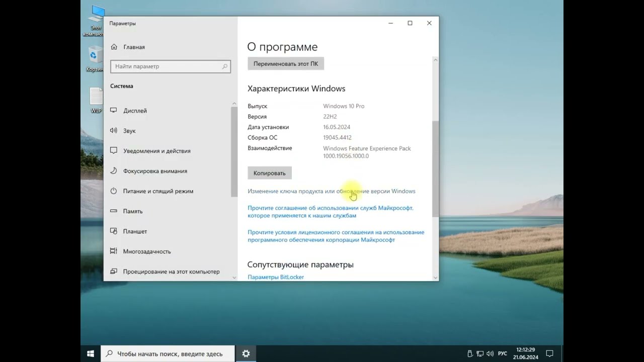This screenshot has width=644, height=362.
Task: Click the Settings gear in the taskbar
Action: tap(246, 353)
